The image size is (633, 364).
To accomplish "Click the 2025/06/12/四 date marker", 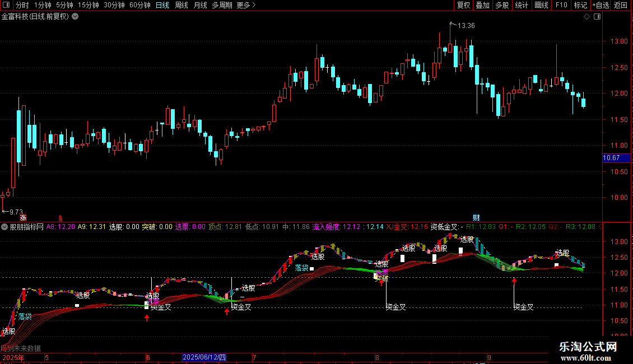I will (x=204, y=357).
